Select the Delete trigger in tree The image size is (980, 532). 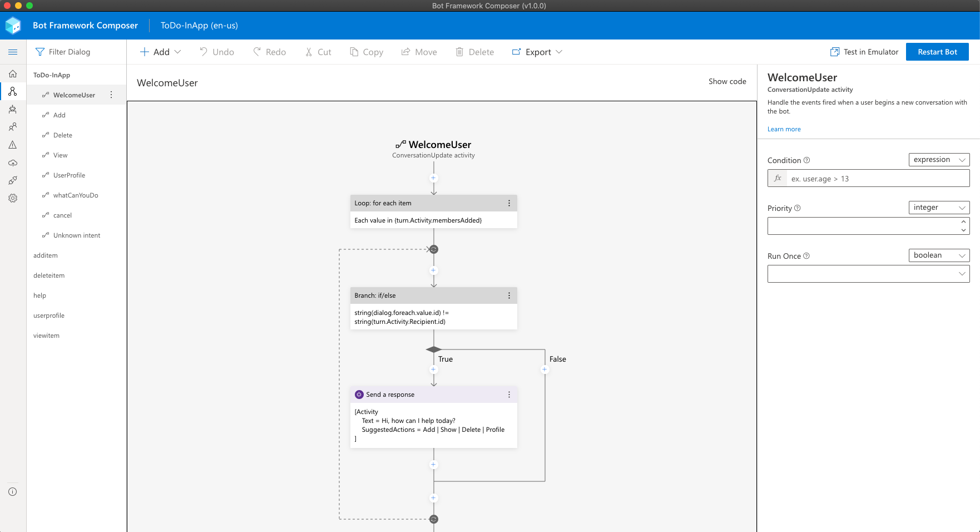click(x=76, y=135)
